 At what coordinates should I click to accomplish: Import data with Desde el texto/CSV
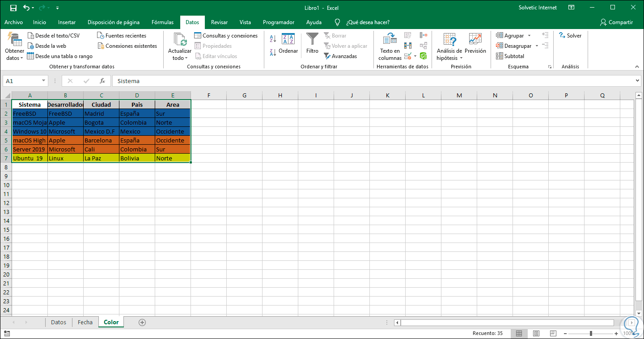click(53, 36)
